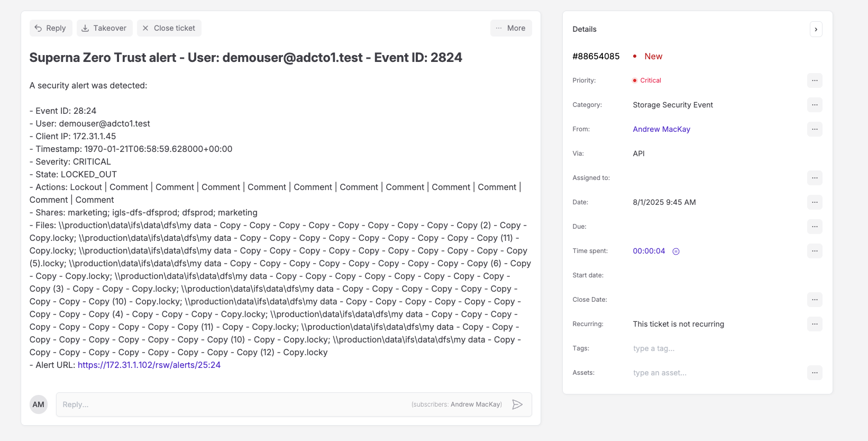This screenshot has height=441, width=868.
Task: Click 'This ticket is not recurring' text
Action: pos(679,324)
